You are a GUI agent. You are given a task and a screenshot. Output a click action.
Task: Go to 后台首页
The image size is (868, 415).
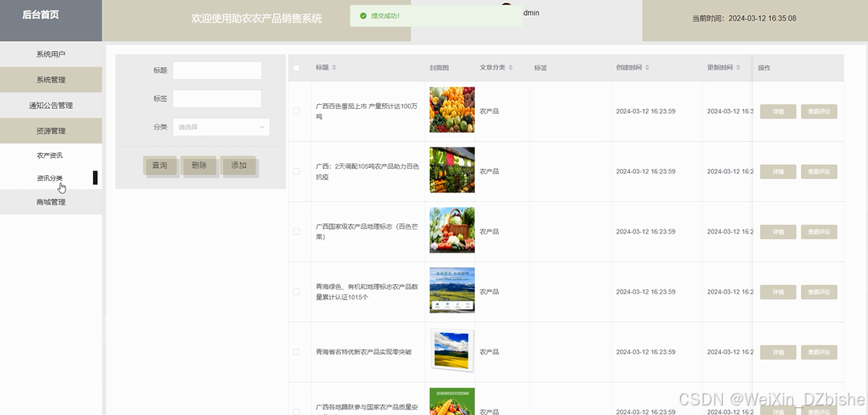point(40,15)
